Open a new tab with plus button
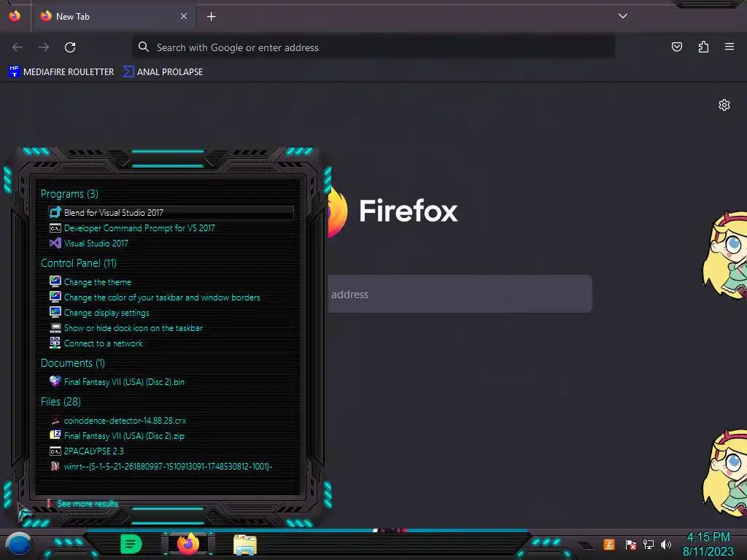The height and width of the screenshot is (560, 747). [x=211, y=17]
